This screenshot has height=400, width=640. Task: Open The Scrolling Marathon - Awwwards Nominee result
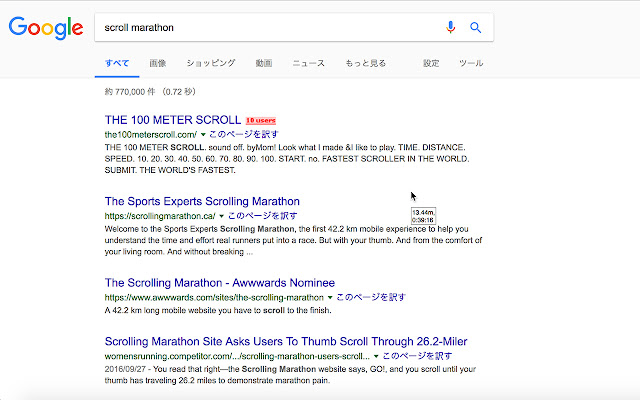[220, 283]
